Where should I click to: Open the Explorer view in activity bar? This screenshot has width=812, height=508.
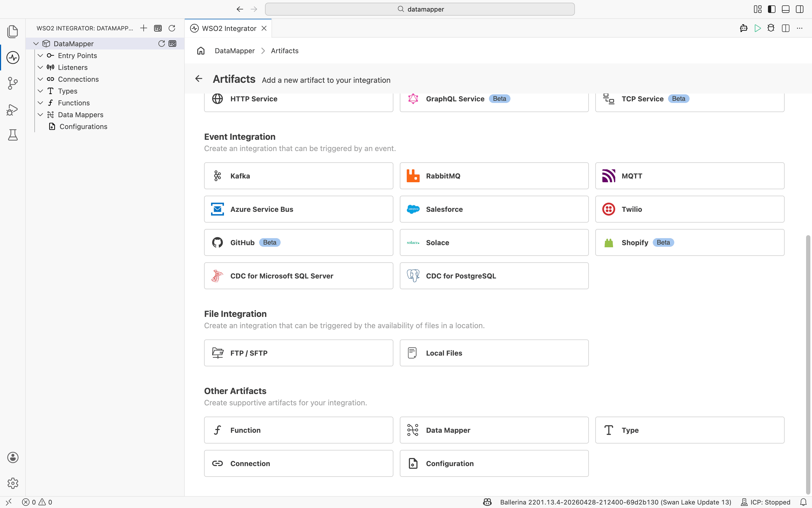pos(12,32)
